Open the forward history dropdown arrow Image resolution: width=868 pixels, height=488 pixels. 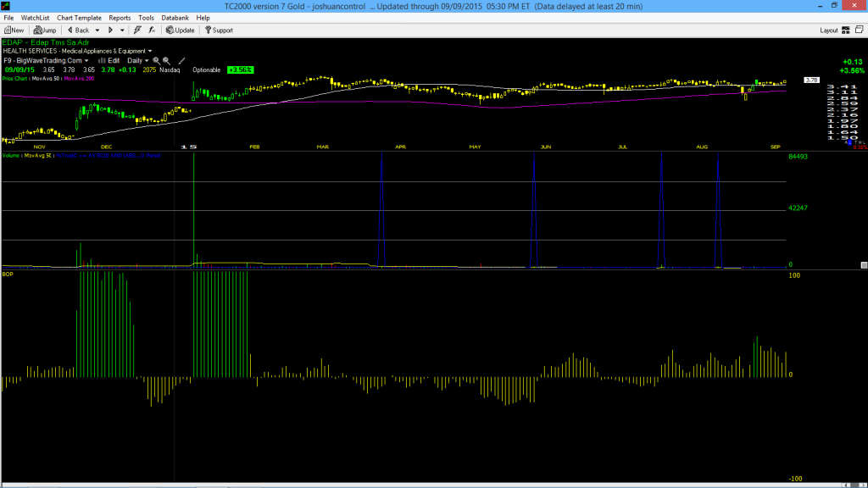122,30
